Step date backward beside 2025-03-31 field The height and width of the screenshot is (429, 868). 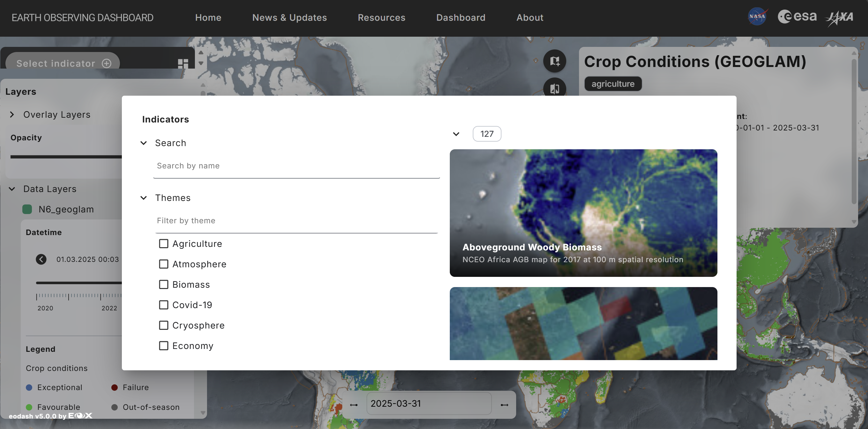coord(354,405)
